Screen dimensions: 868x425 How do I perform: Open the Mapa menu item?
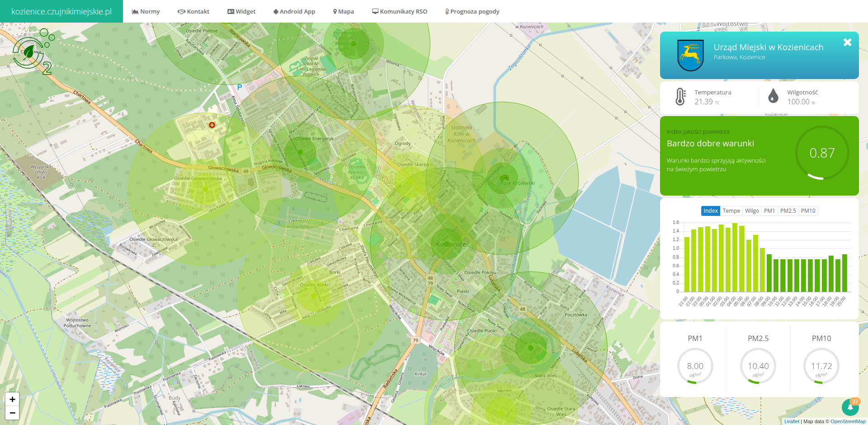point(344,11)
